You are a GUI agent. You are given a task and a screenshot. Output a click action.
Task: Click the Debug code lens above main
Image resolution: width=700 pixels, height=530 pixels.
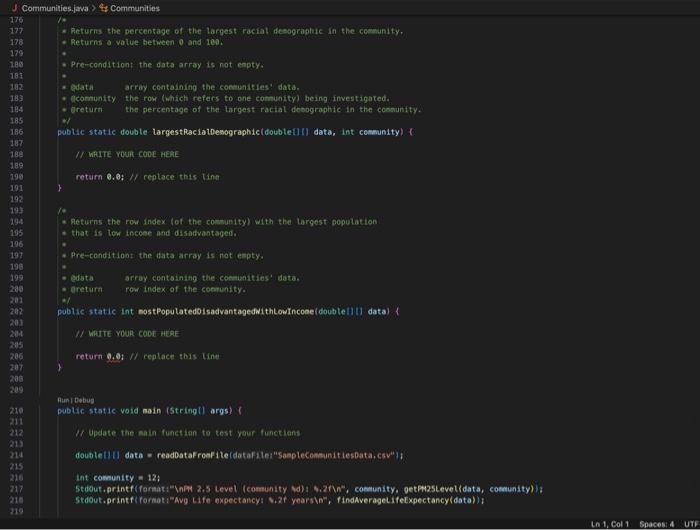(84, 400)
